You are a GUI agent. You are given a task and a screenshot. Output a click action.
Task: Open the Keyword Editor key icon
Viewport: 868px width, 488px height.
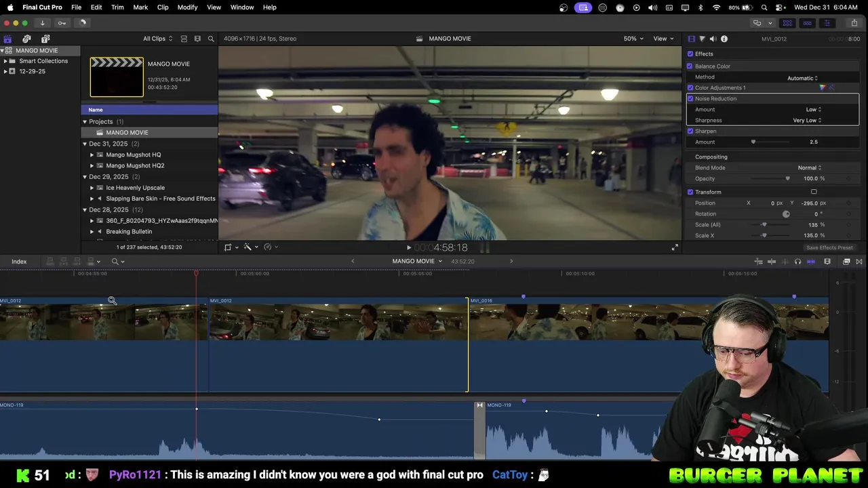(x=62, y=23)
